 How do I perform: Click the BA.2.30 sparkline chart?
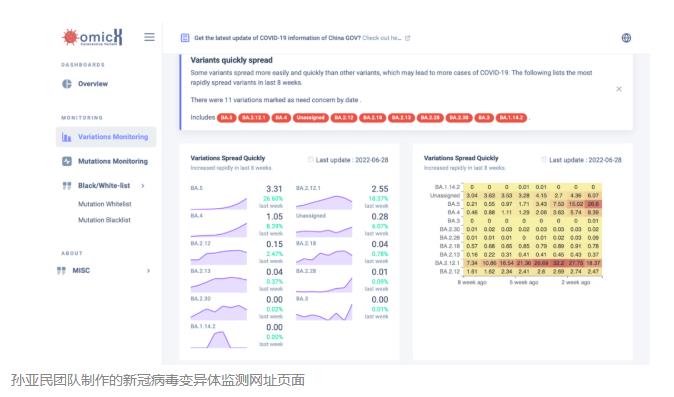click(x=219, y=312)
